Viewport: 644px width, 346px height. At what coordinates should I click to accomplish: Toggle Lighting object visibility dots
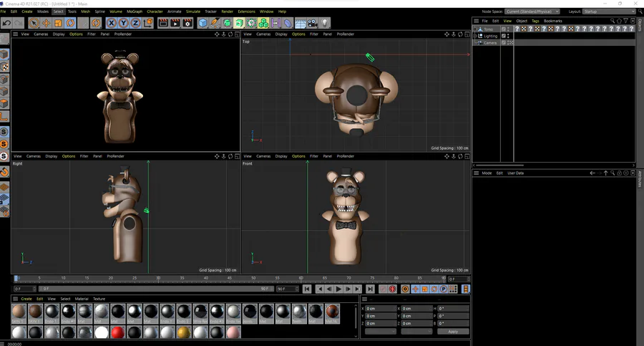coord(509,36)
